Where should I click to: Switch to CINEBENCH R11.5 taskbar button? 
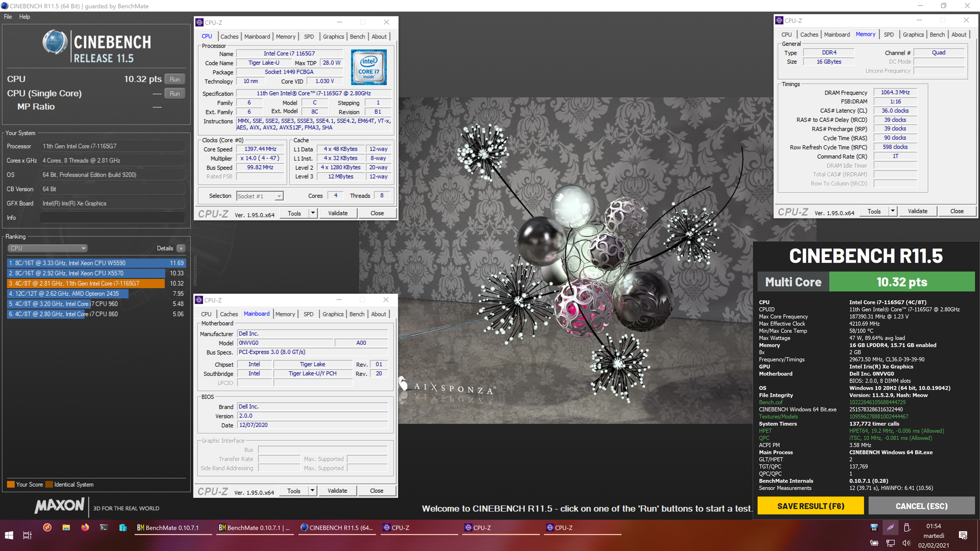tap(337, 528)
